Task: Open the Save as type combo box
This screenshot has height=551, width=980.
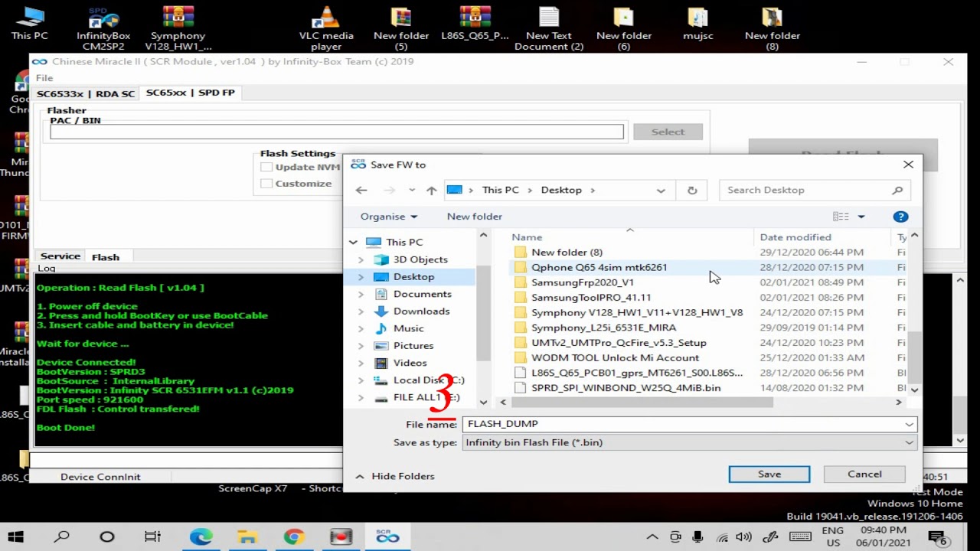Action: pos(689,442)
